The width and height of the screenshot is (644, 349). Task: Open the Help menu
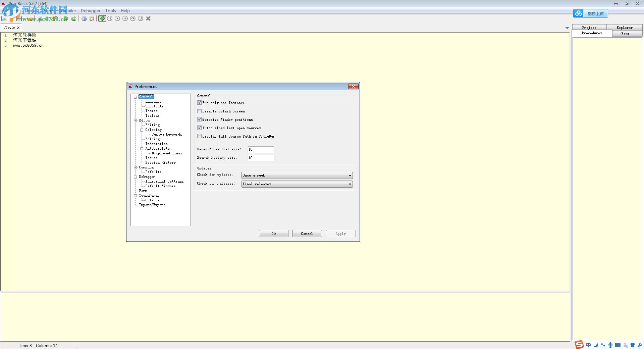coord(125,11)
